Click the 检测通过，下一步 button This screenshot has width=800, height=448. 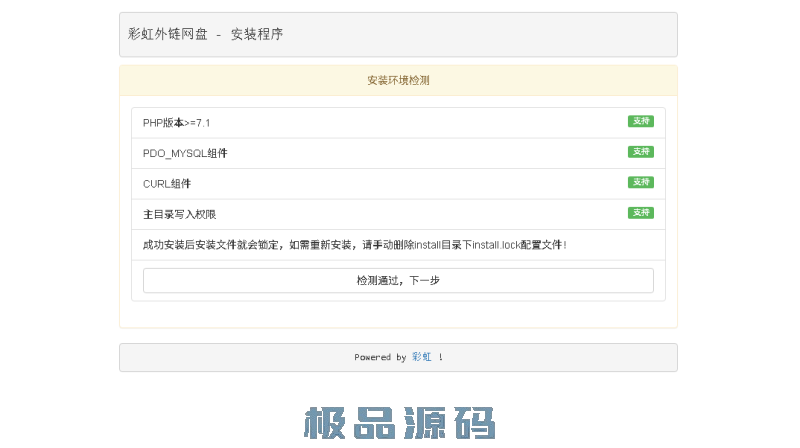[x=398, y=281]
